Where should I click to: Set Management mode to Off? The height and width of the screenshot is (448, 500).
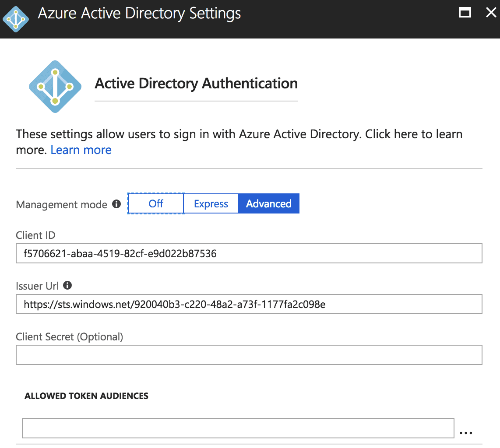point(155,203)
